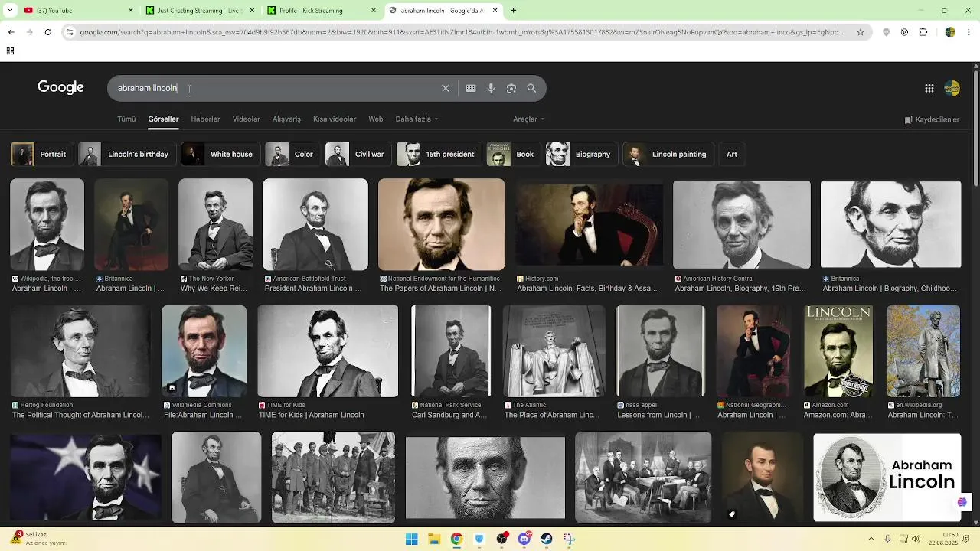This screenshot has width=980, height=551.
Task: Open 'Carl Sandburg and A...' result link
Action: pos(449,415)
